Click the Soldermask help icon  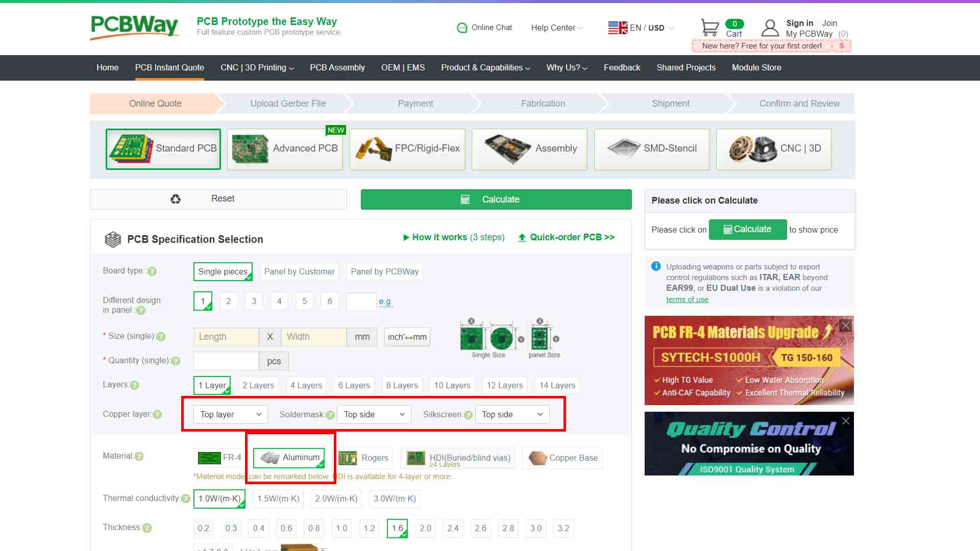coord(330,415)
